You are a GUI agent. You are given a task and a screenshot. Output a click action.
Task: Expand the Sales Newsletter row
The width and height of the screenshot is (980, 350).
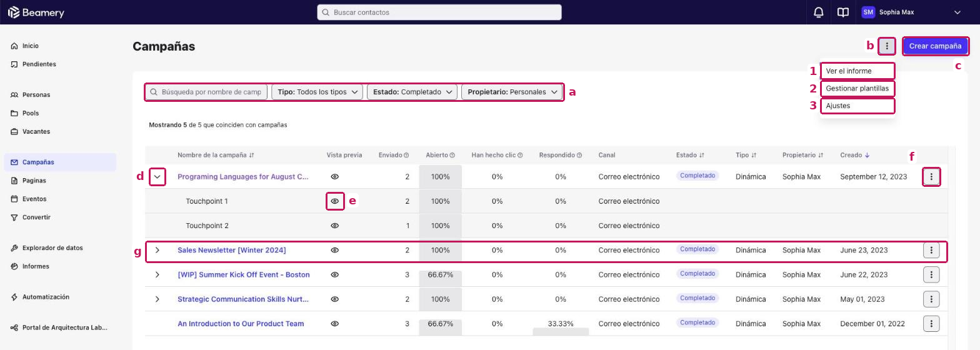[x=157, y=250]
